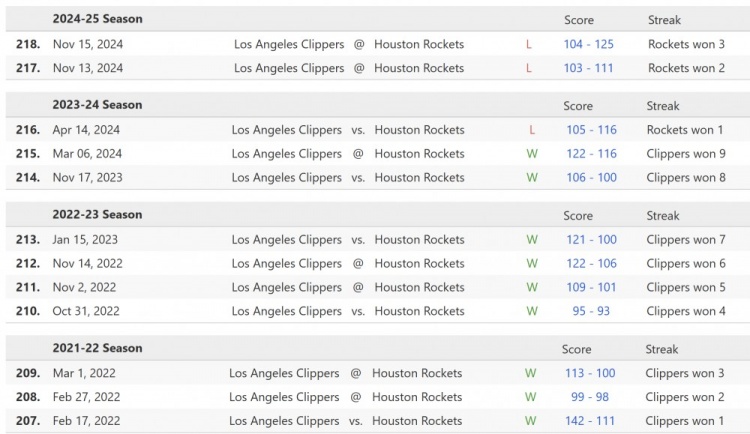The height and width of the screenshot is (434, 750).
Task: Click the 2024-25 Season header
Action: click(x=97, y=19)
